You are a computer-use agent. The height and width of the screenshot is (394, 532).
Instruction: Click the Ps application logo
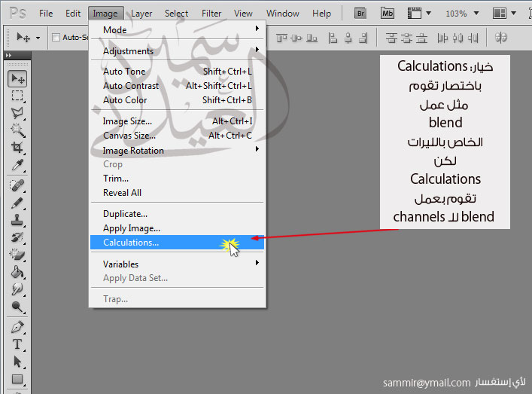(17, 14)
